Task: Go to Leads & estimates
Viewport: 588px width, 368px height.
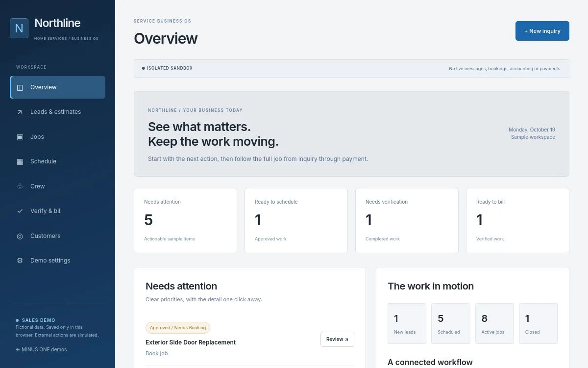Action: (x=58, y=112)
